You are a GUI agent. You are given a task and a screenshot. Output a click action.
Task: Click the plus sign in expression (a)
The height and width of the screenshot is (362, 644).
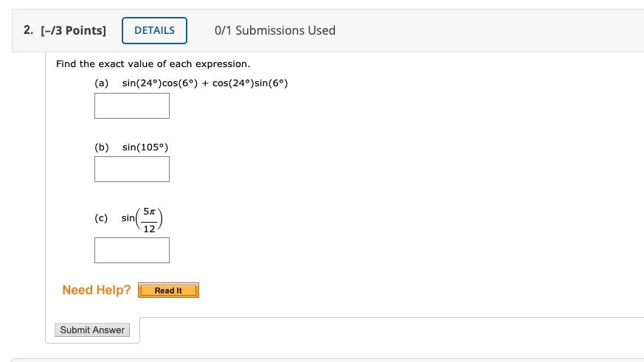click(x=205, y=83)
